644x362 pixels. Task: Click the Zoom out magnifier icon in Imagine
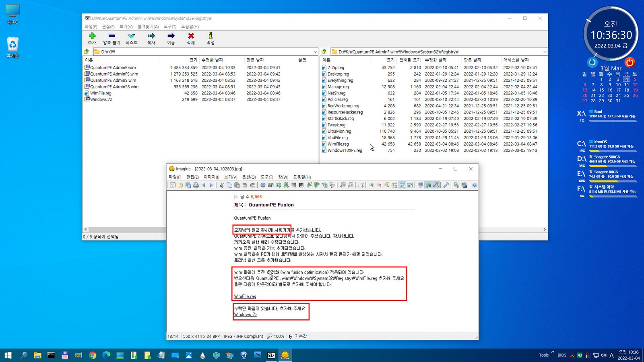point(379,185)
